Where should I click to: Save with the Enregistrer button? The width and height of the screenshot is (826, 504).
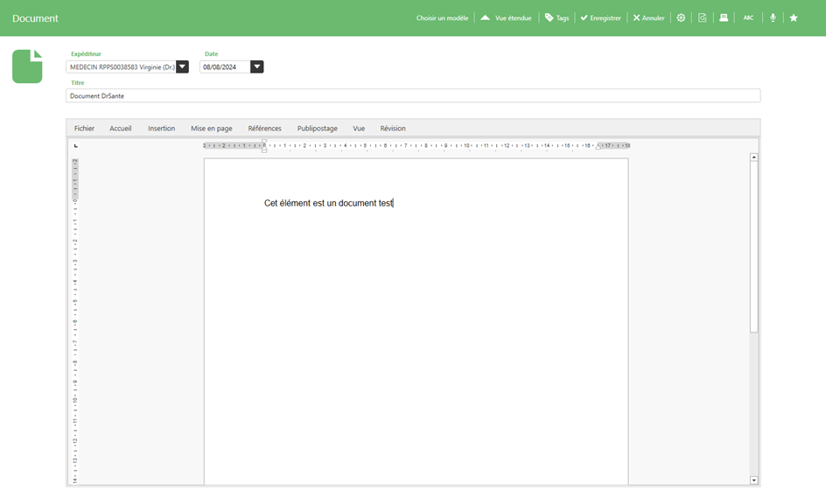(x=600, y=17)
